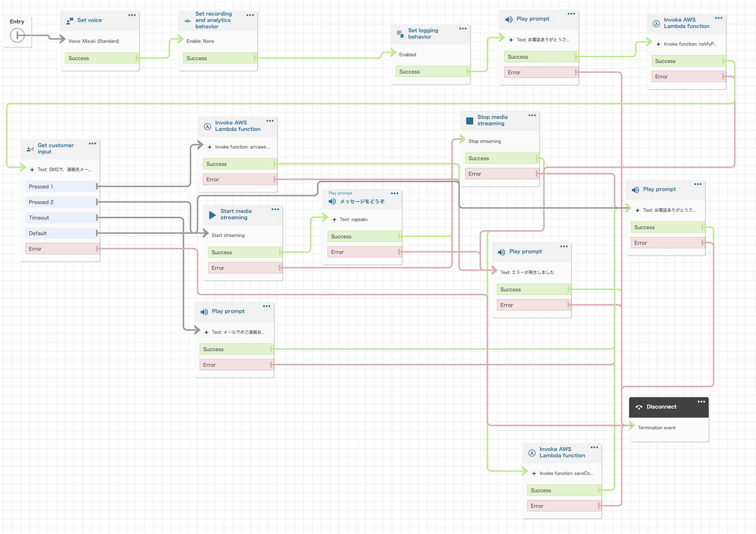
Task: Click Error output of Stop media streaming
Action: pyautogui.click(x=501, y=174)
